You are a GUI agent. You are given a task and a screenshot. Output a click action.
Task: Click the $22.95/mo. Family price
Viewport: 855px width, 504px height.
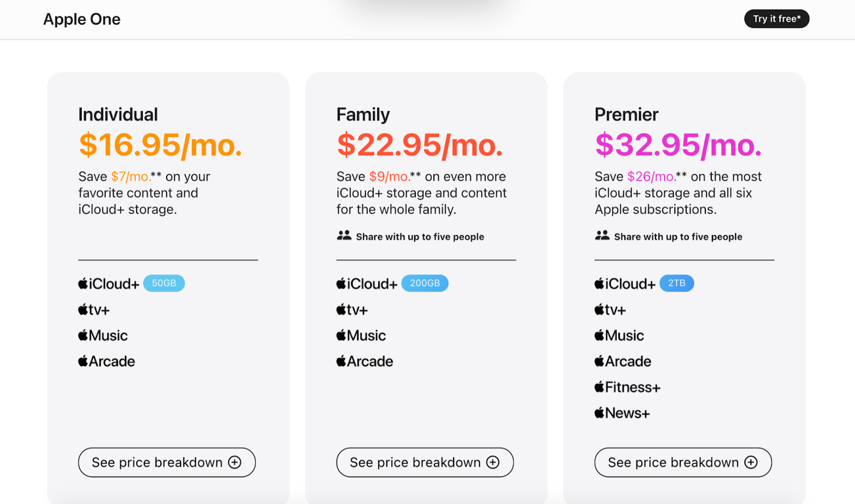[x=419, y=145]
